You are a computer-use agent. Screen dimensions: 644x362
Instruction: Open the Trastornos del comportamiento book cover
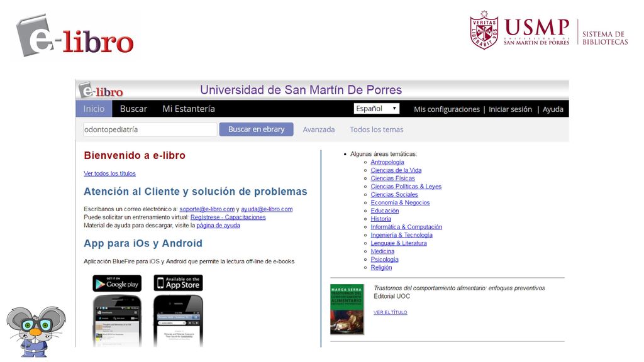(347, 309)
